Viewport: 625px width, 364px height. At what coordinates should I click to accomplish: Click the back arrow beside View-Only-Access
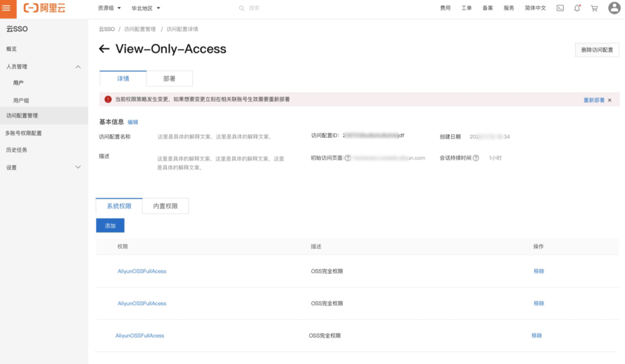(x=104, y=49)
